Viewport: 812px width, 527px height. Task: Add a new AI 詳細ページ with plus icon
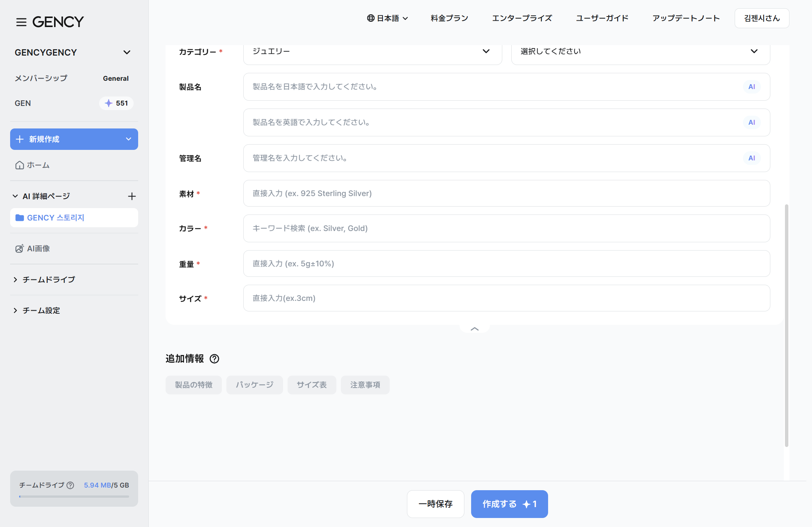(132, 196)
